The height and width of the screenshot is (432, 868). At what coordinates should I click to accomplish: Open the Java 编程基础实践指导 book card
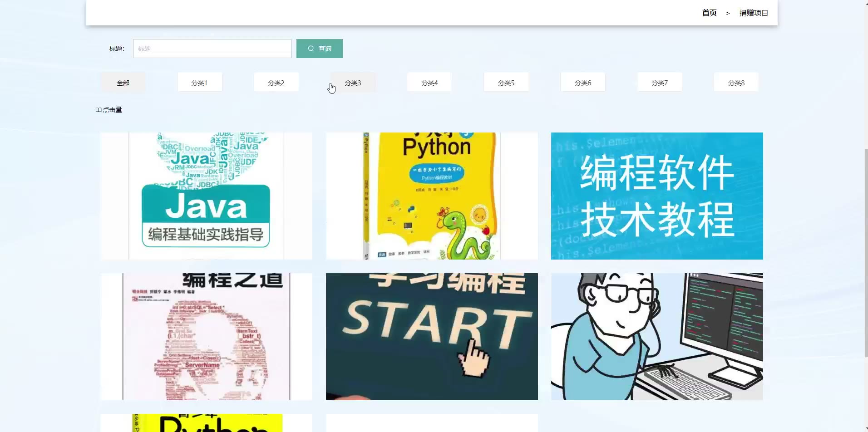(x=206, y=196)
